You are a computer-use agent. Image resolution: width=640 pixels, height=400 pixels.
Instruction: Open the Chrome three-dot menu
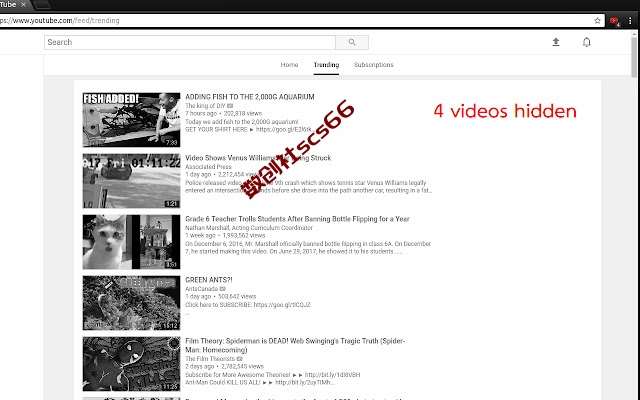pos(630,20)
